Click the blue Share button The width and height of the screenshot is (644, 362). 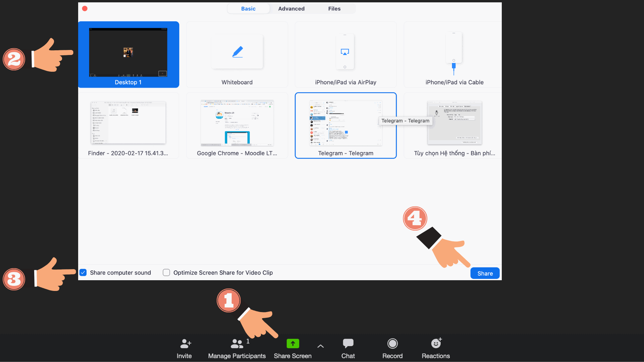[x=485, y=273]
